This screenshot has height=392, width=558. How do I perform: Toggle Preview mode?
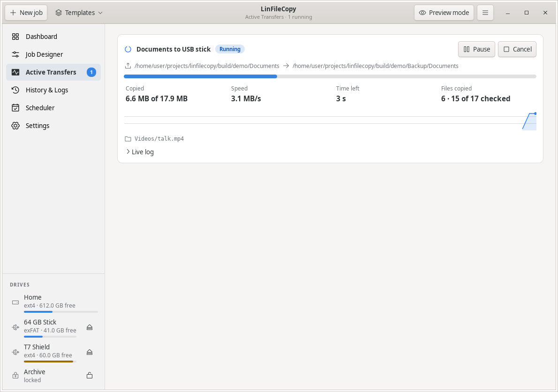[444, 13]
